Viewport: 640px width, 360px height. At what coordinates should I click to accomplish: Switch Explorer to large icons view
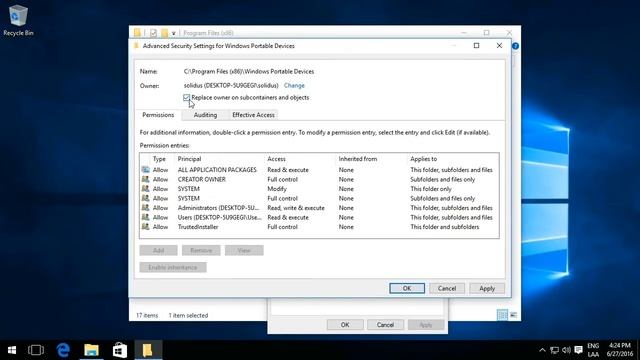coord(513,315)
